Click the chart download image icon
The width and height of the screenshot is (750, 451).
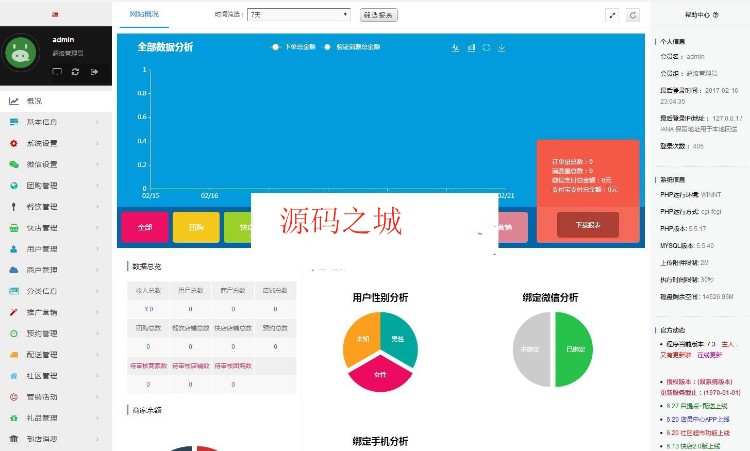click(502, 47)
